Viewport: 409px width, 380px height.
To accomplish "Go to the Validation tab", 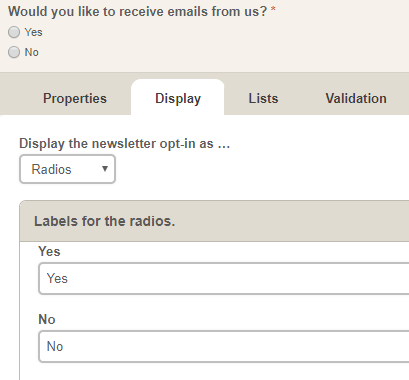I will point(356,98).
